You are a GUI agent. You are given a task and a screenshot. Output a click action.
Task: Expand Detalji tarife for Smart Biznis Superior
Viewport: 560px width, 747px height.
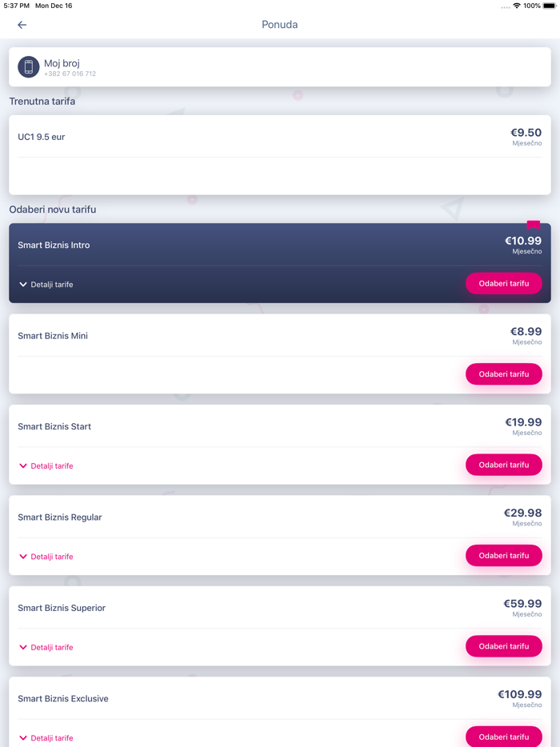pos(46,646)
